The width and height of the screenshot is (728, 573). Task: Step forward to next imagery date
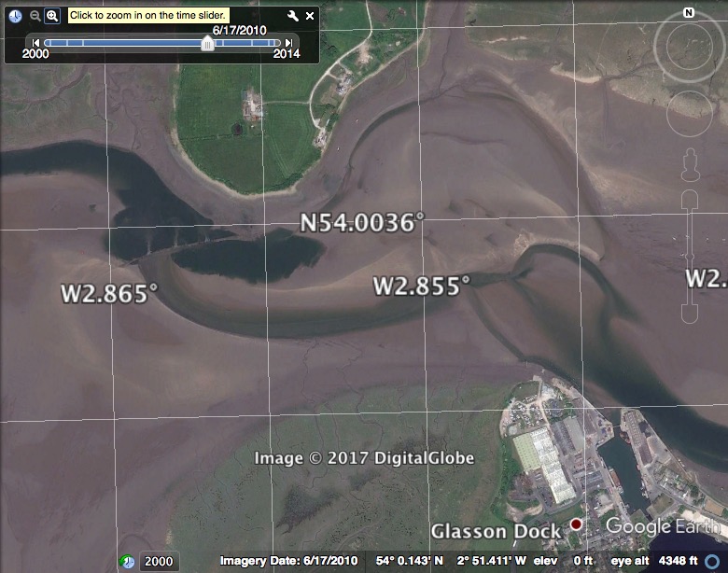288,43
